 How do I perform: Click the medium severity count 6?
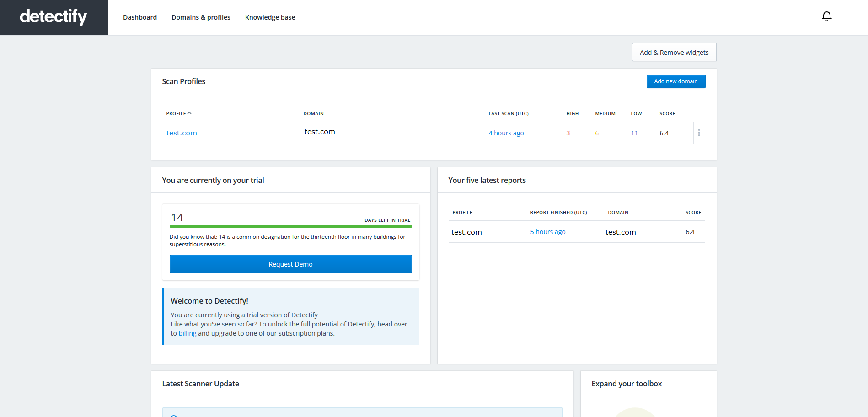click(597, 133)
